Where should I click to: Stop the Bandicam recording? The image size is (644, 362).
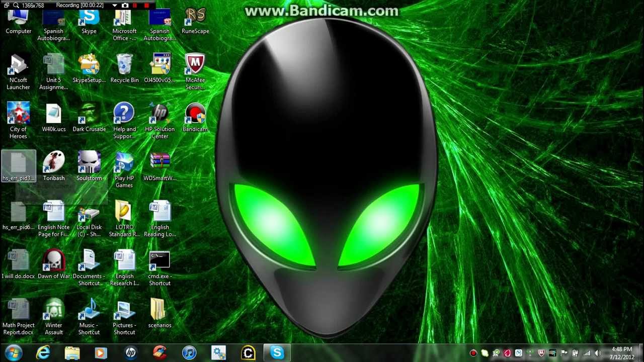pyautogui.click(x=146, y=6)
